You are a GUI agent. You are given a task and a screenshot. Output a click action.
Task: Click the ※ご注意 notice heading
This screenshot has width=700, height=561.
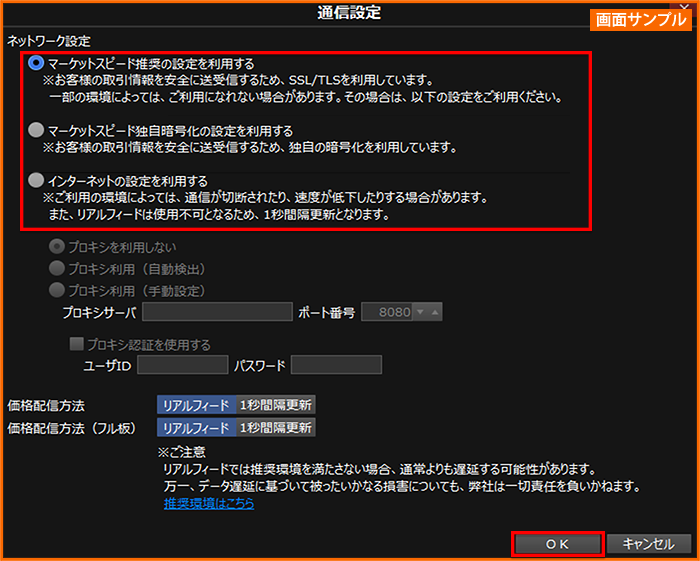pyautogui.click(x=181, y=452)
